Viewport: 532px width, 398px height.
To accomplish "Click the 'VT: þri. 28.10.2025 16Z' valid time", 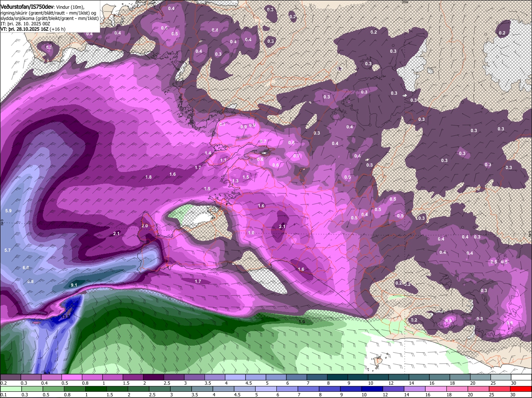I will click(x=25, y=29).
